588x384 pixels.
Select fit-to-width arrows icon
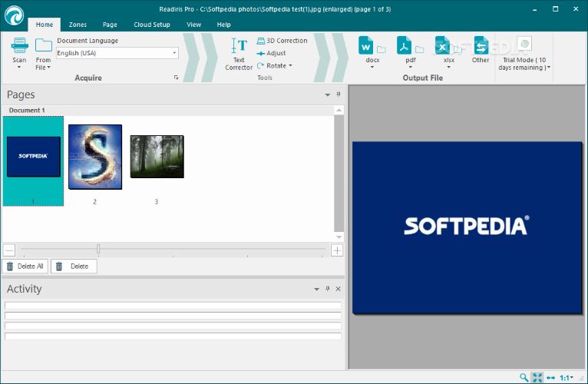click(x=550, y=378)
